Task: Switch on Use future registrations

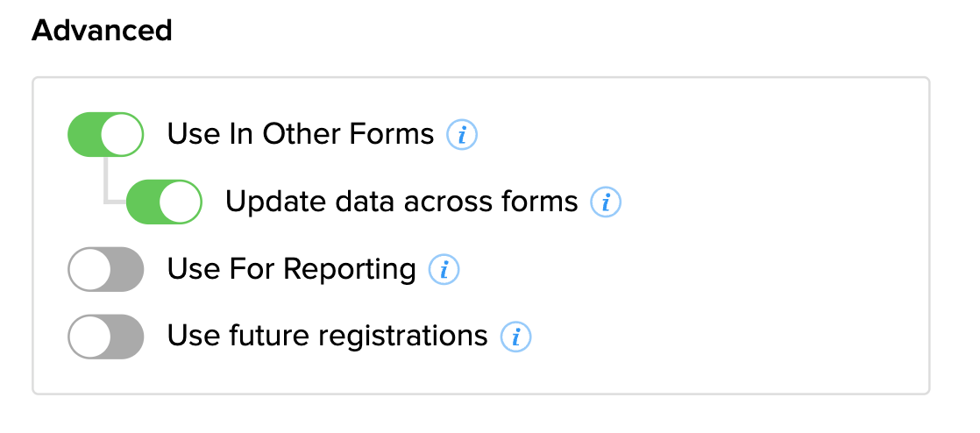Action: tap(105, 337)
